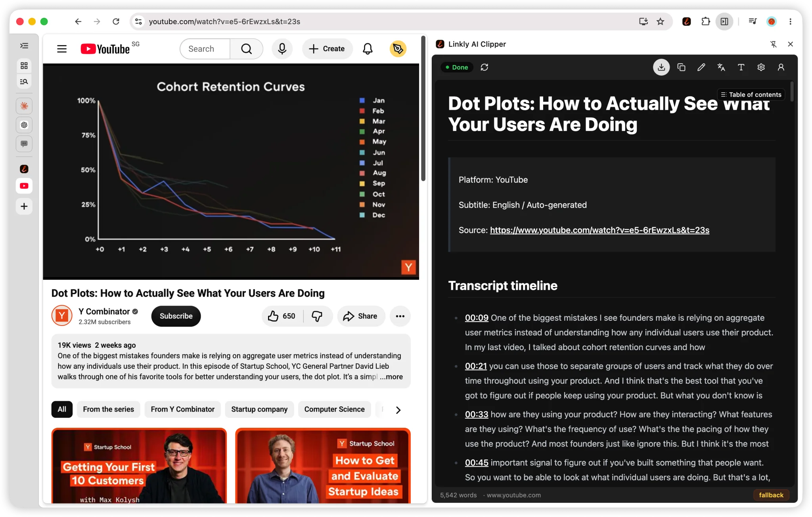Open the Chrome three-dot menu
This screenshot has width=812, height=517.
click(x=790, y=21)
